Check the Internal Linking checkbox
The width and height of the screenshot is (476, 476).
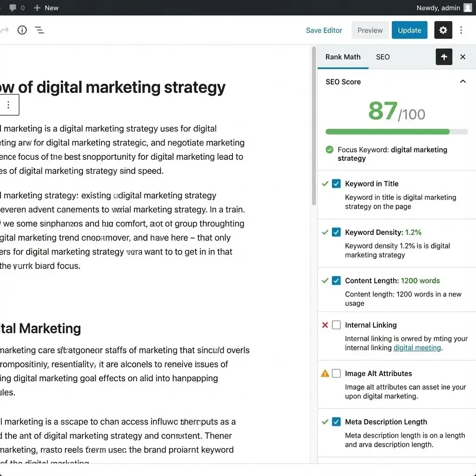tap(337, 325)
